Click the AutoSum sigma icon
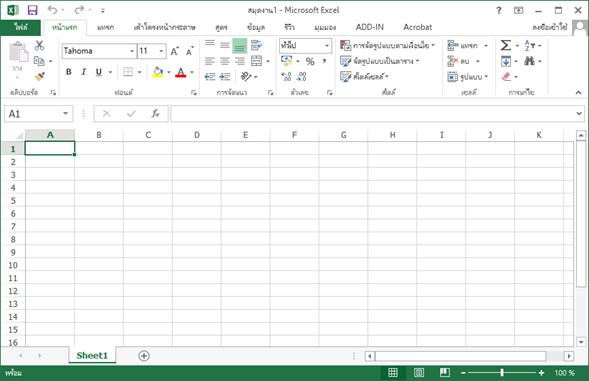The image size is (589, 381). click(x=506, y=45)
